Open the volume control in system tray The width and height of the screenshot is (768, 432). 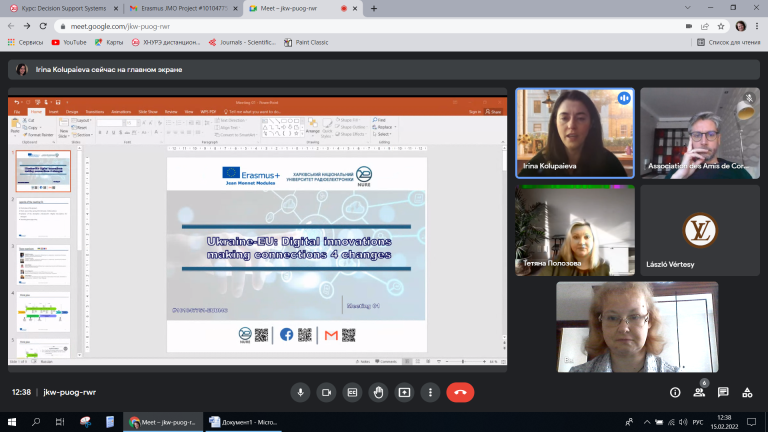683,422
